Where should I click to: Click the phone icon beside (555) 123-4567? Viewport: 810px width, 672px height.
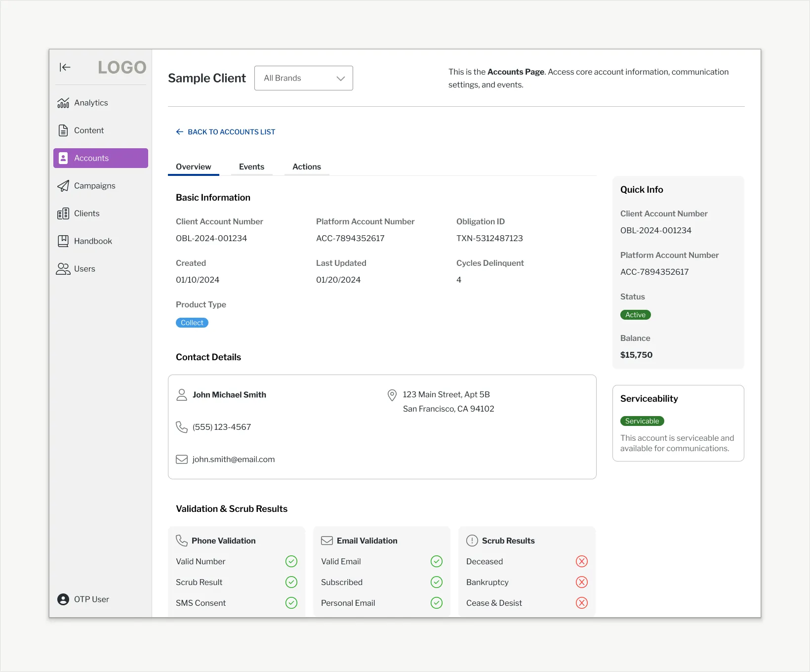182,427
